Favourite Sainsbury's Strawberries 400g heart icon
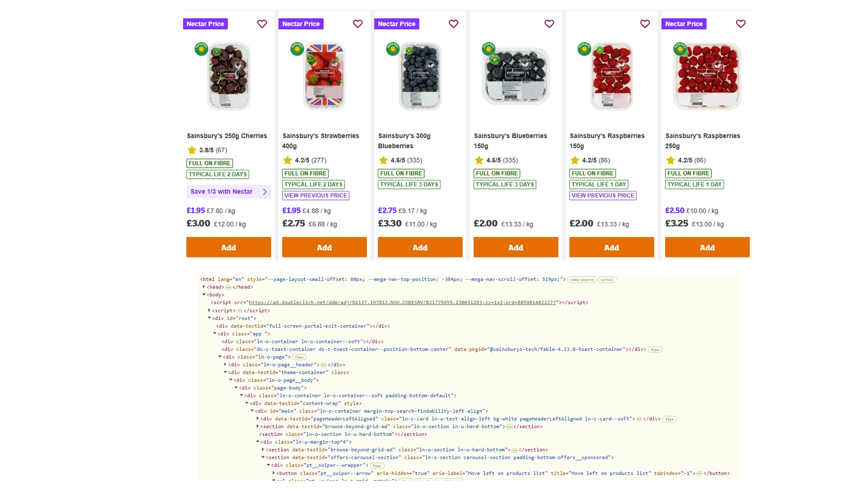Image resolution: width=868 pixels, height=491 pixels. (358, 24)
